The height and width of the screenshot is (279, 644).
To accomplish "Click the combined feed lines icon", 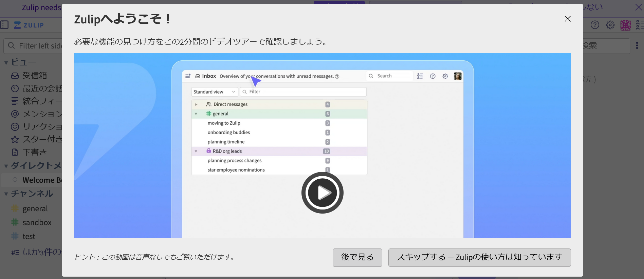I will point(15,101).
